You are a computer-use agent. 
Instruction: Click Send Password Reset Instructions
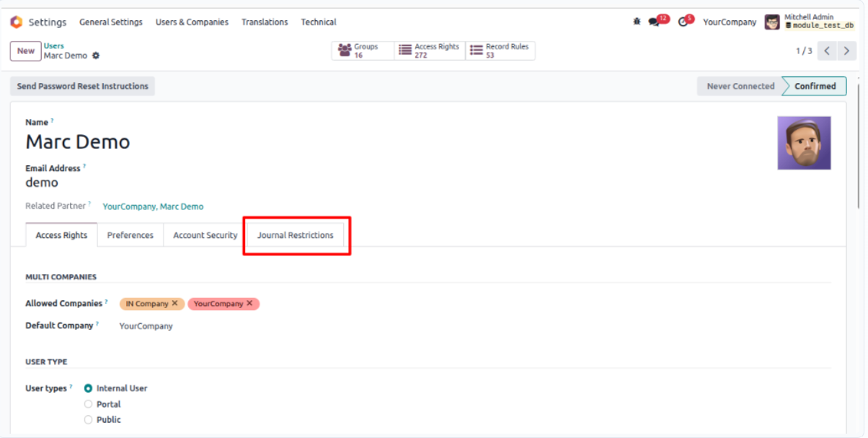82,86
